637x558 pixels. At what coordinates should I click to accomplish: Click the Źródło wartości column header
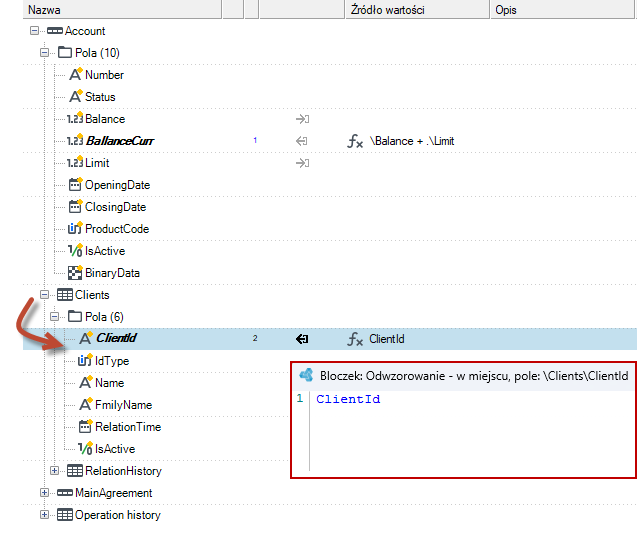[x=418, y=9]
